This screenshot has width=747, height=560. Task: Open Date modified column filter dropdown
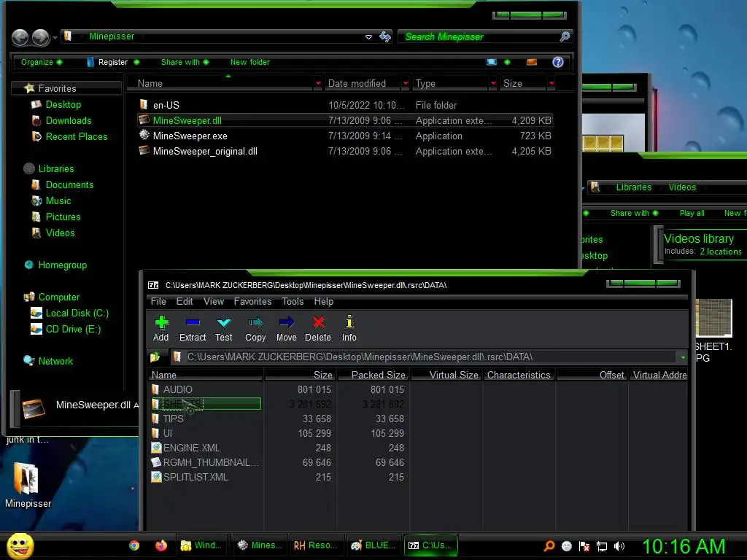coord(406,83)
